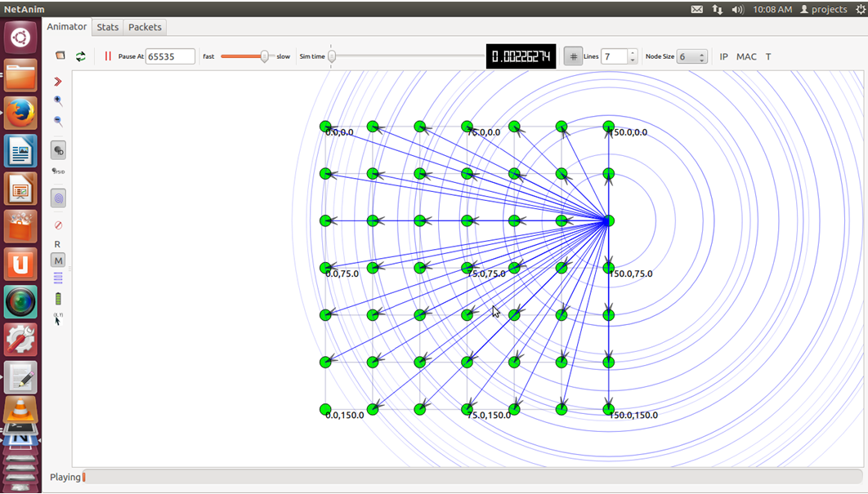Reload the current XML animation file

pyautogui.click(x=80, y=56)
